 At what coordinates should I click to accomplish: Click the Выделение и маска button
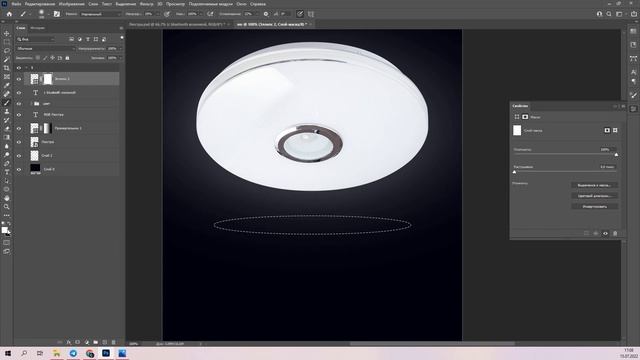coord(594,185)
